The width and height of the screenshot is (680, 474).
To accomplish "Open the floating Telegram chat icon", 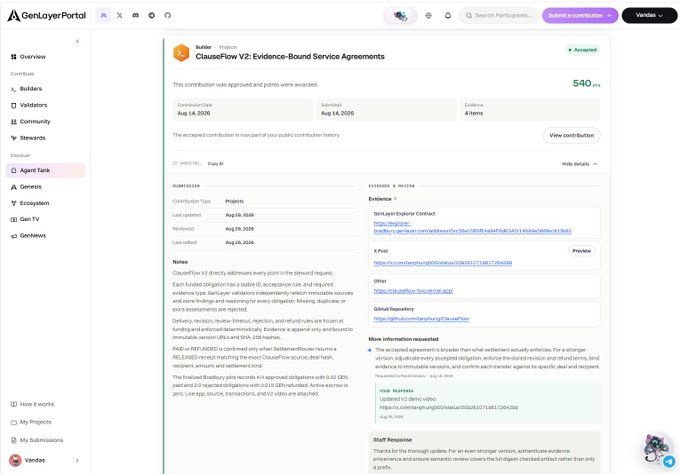I will point(668,461).
